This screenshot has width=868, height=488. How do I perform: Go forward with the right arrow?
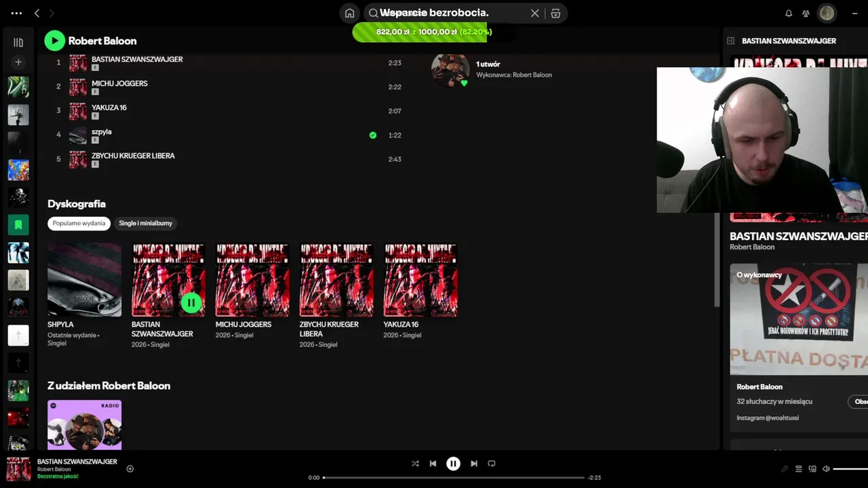[x=52, y=13]
